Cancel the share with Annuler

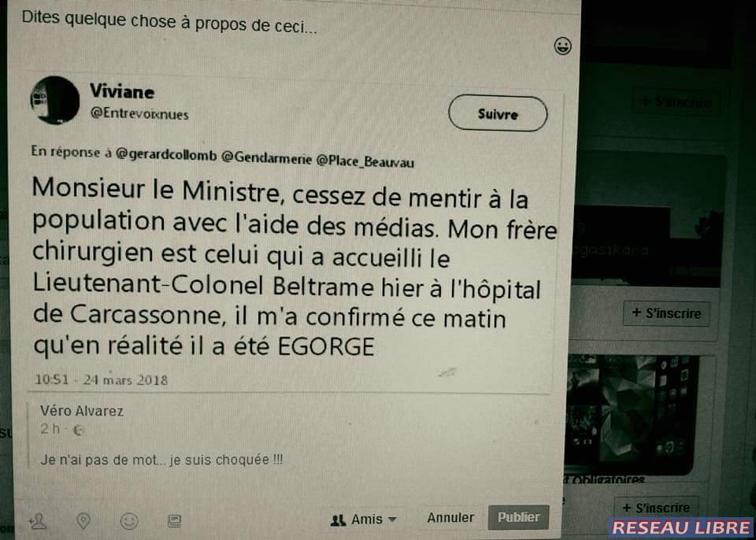[x=450, y=518]
